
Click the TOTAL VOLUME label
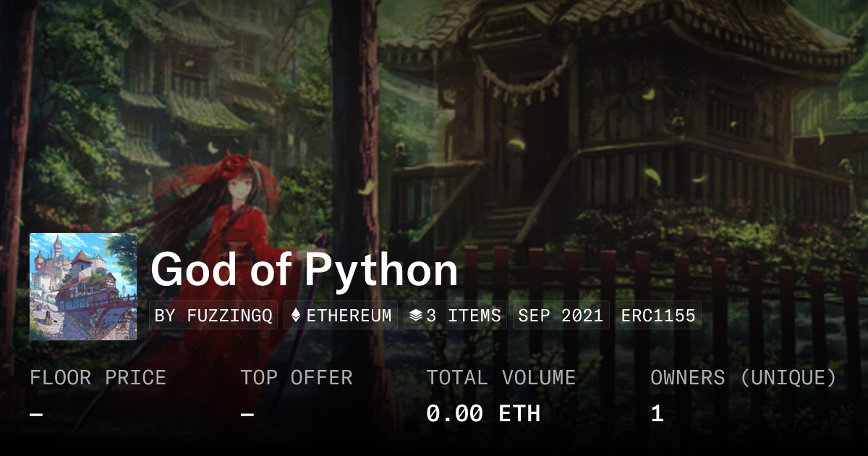click(x=501, y=378)
